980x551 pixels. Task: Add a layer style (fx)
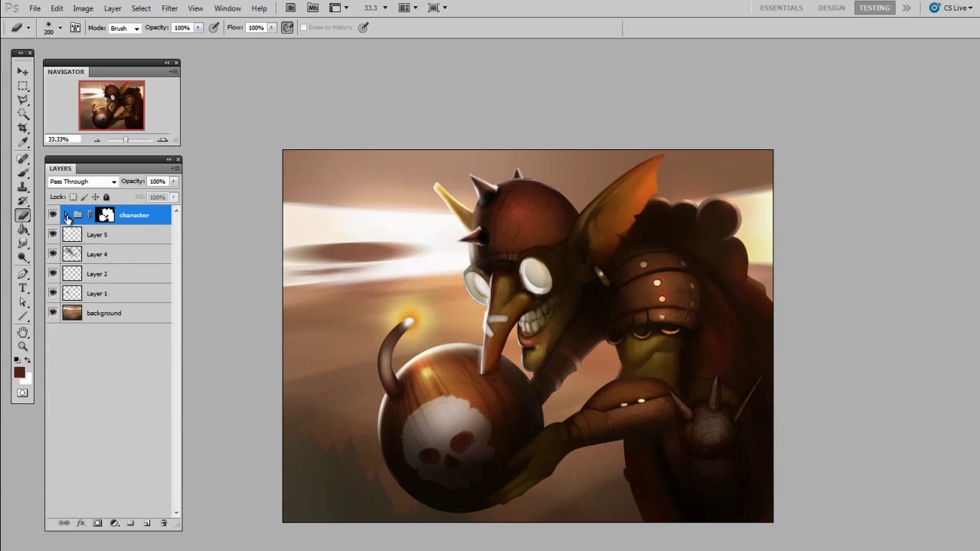[81, 523]
